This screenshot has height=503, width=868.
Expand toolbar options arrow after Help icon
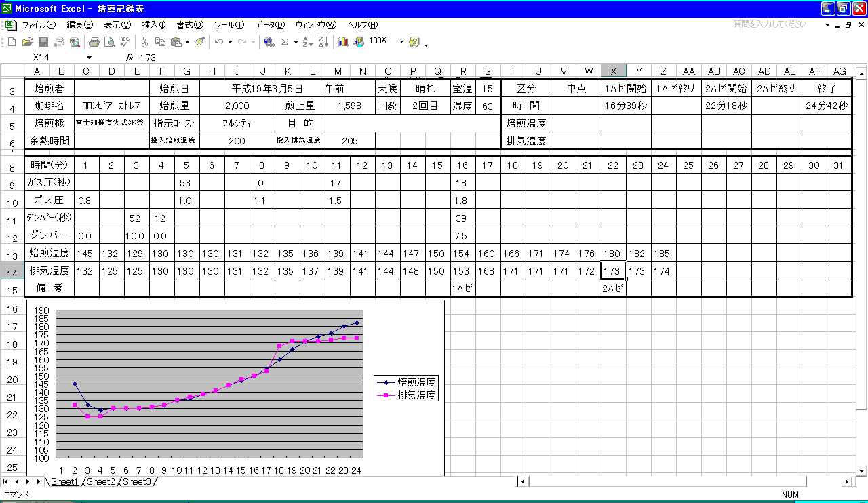coord(426,44)
